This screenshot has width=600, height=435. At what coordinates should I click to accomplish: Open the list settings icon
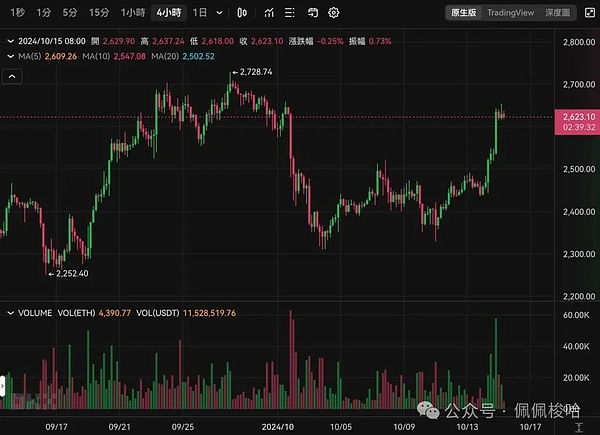tap(290, 13)
